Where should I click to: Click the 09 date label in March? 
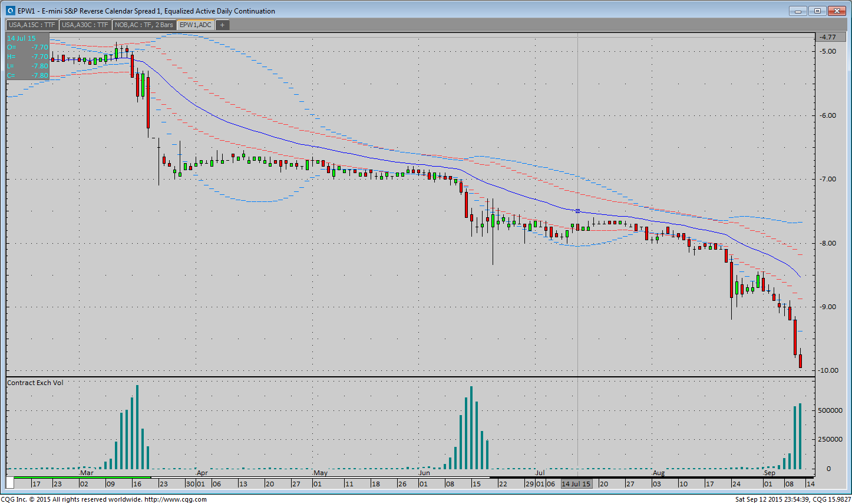tap(110, 484)
